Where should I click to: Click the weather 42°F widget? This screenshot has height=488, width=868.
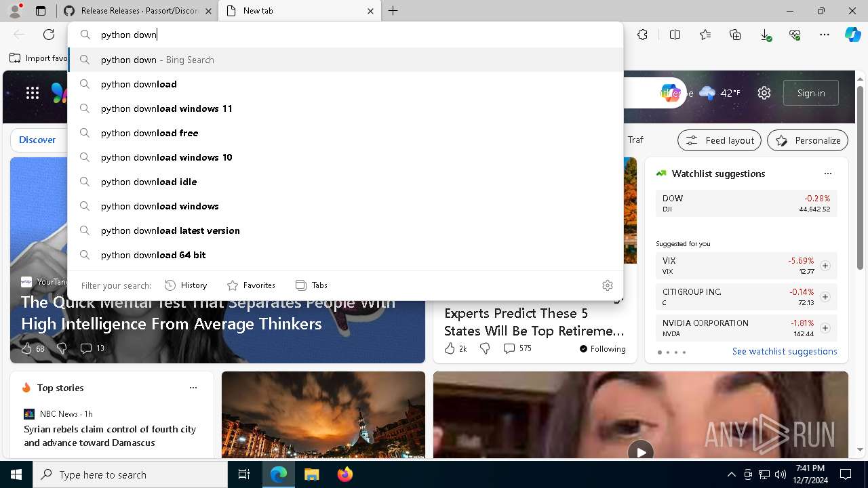pos(720,93)
